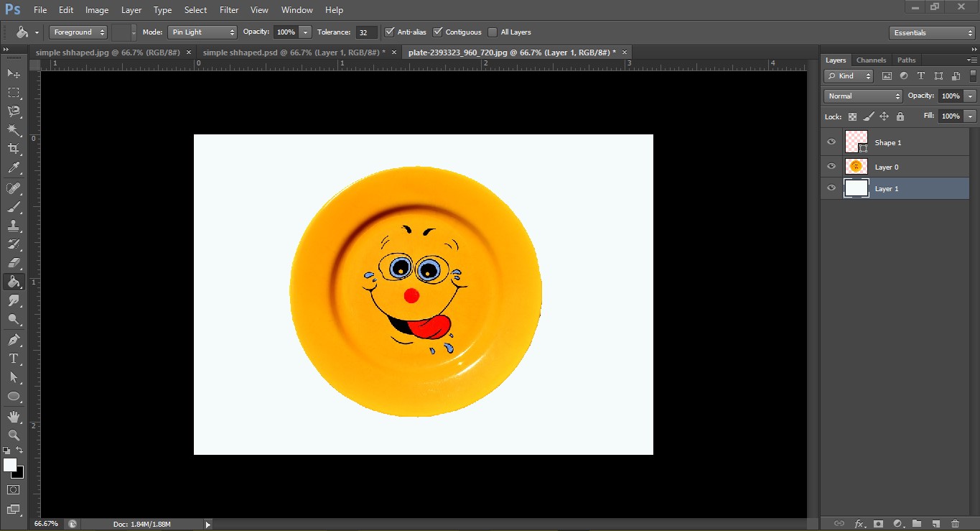The height and width of the screenshot is (531, 980).
Task: Select the Clone Stamp tool
Action: [14, 226]
